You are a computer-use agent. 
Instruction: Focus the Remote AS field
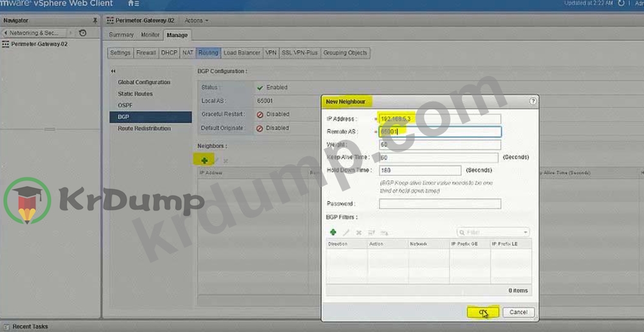pos(440,132)
